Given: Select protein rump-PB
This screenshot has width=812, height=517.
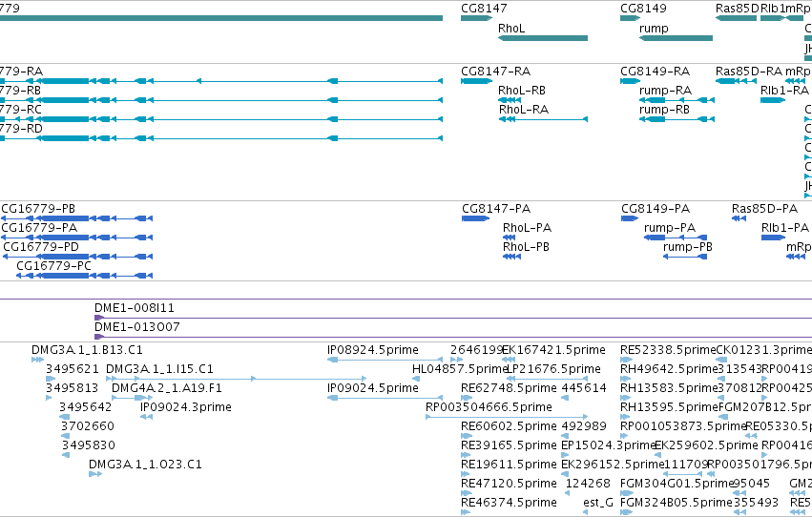Looking at the screenshot, I should tap(688, 247).
